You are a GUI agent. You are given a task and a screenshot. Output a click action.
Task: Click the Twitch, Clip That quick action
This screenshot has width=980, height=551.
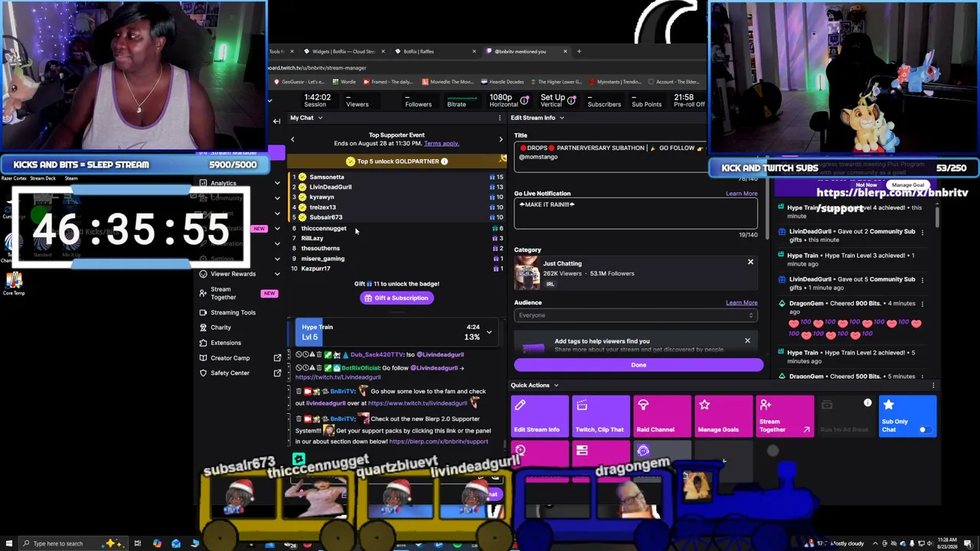pos(600,416)
